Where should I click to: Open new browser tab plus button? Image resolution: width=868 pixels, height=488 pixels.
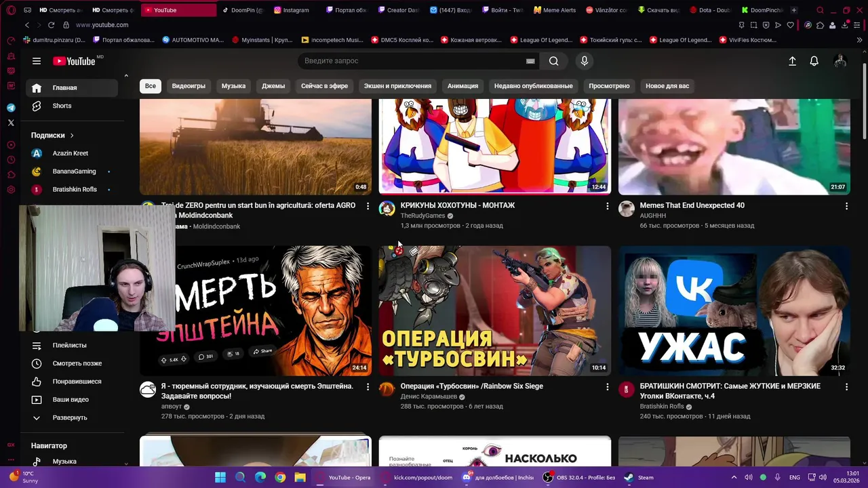tap(793, 10)
